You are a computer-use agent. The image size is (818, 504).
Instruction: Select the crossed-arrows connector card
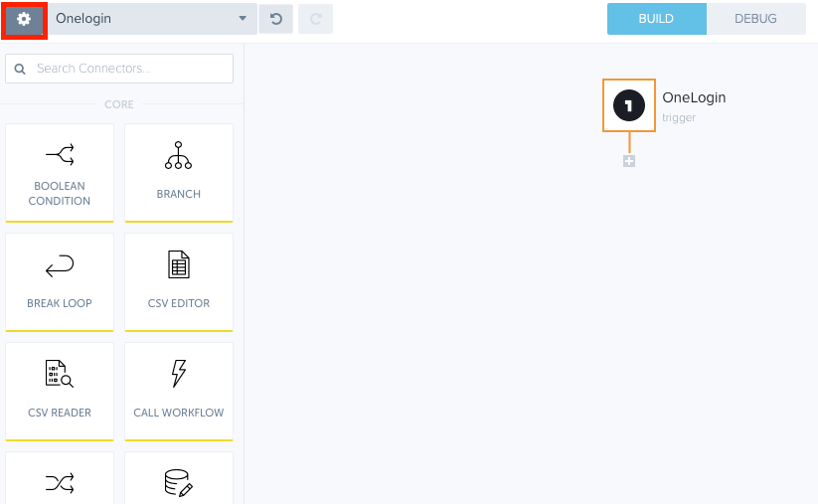coord(60,478)
